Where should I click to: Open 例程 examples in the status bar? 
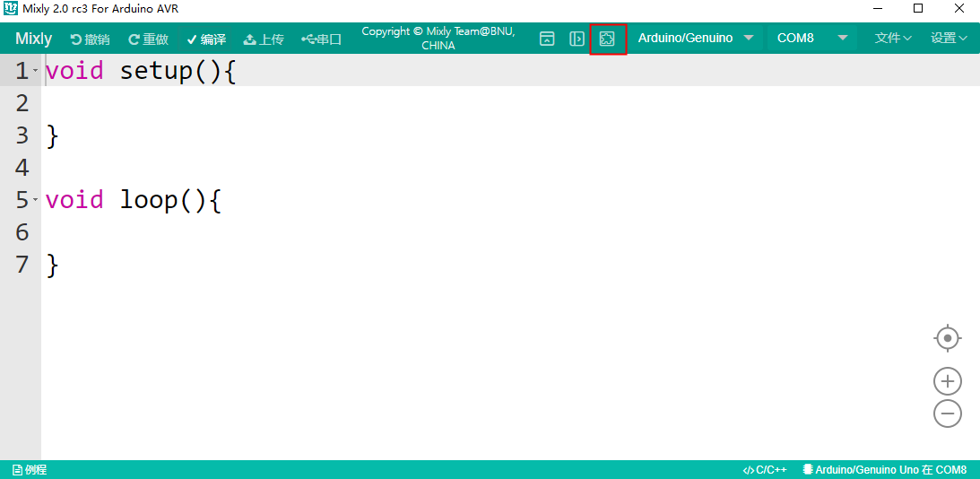30,470
